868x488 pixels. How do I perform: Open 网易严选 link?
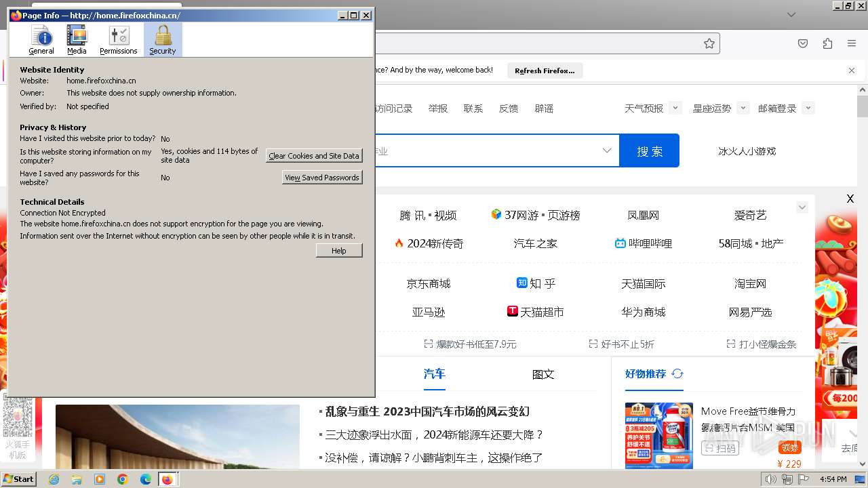[750, 312]
